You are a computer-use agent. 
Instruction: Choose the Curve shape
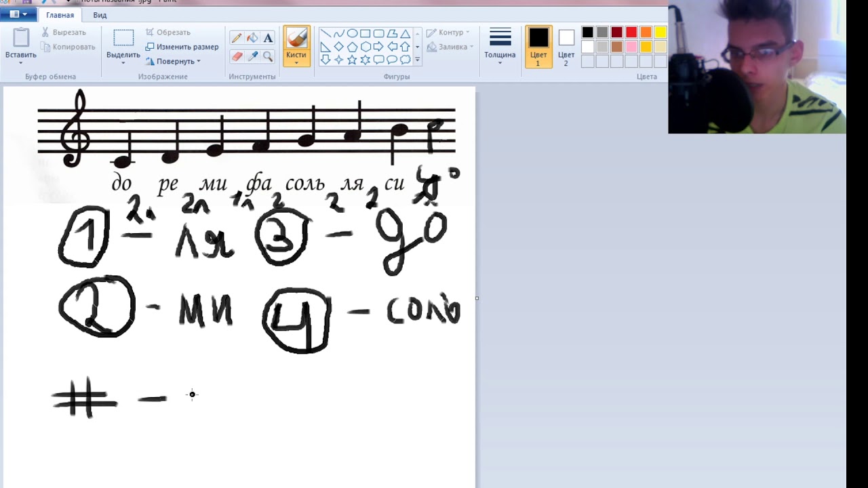(x=339, y=33)
